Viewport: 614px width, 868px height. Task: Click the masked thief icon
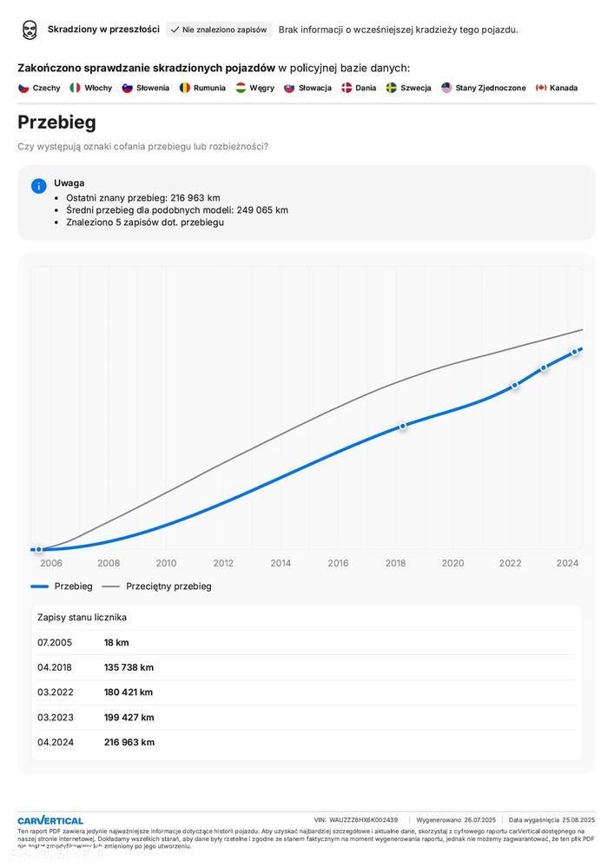pos(30,30)
